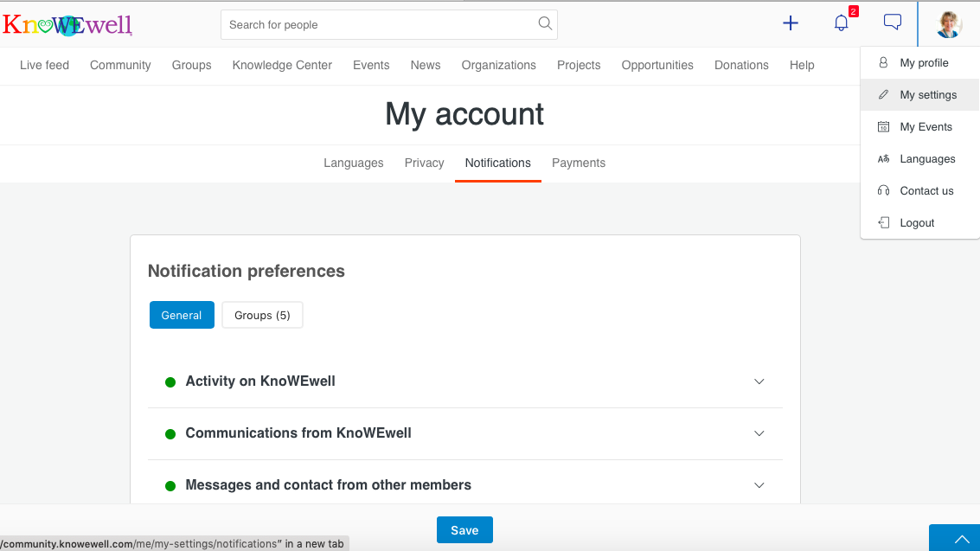
Task: Expand Activity on KnoWEwell section
Action: 759,381
